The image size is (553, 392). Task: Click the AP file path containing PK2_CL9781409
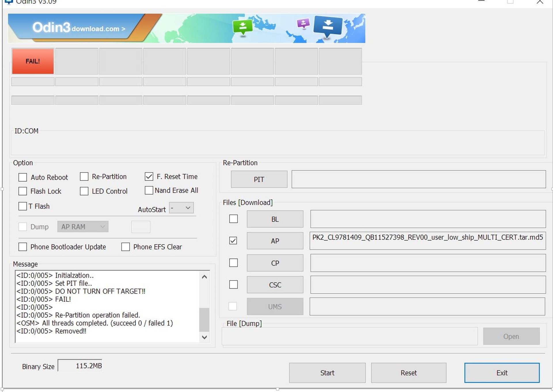pos(428,241)
